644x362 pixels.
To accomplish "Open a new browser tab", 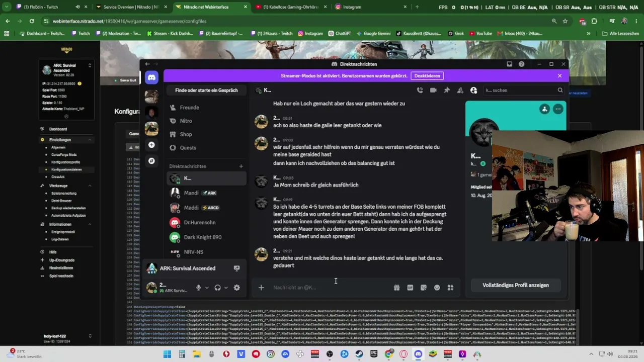I will click(x=417, y=7).
